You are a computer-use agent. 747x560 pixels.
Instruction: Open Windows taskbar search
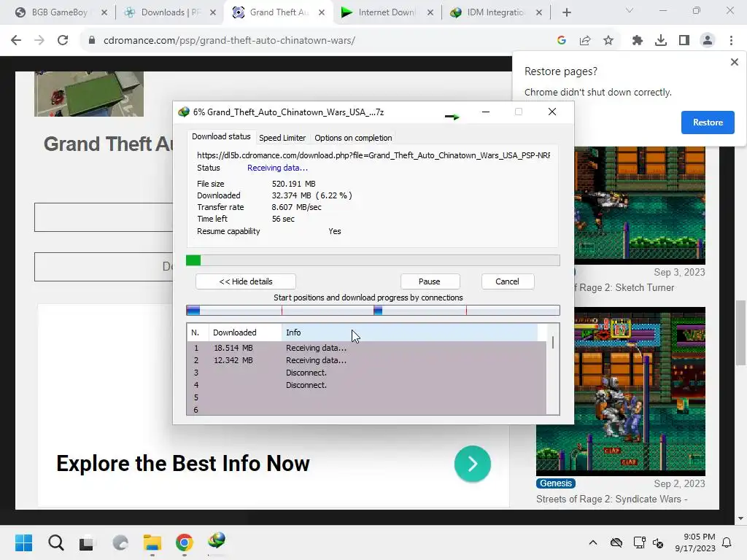tap(55, 542)
